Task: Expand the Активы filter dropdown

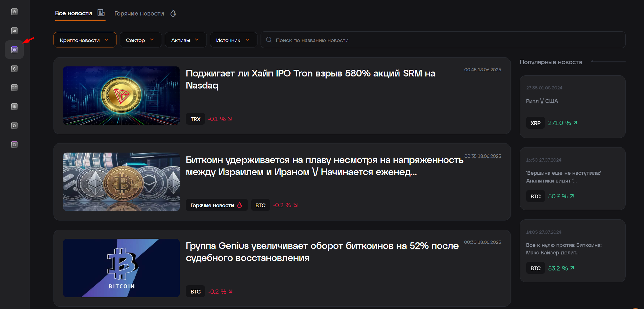Action: point(185,40)
